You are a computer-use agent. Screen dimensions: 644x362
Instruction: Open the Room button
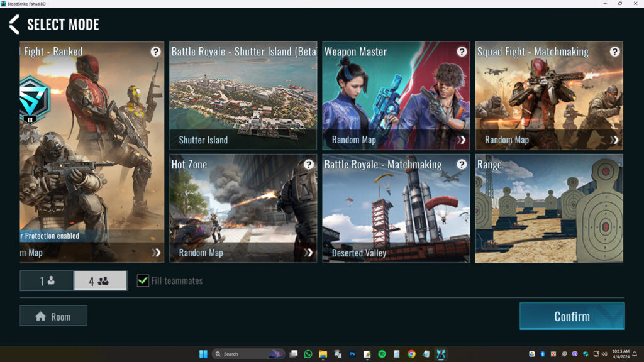[53, 315]
